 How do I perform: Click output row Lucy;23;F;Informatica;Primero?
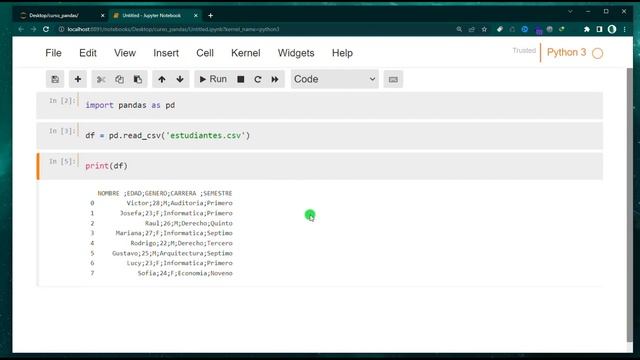[179, 263]
